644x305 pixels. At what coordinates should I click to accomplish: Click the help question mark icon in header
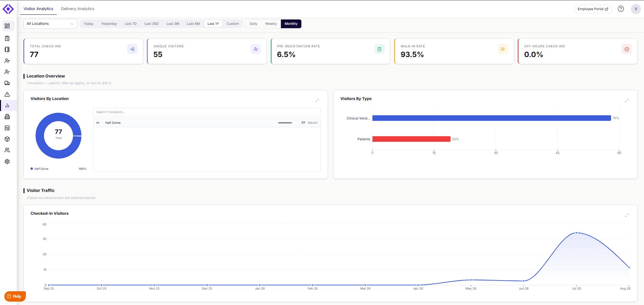click(621, 9)
